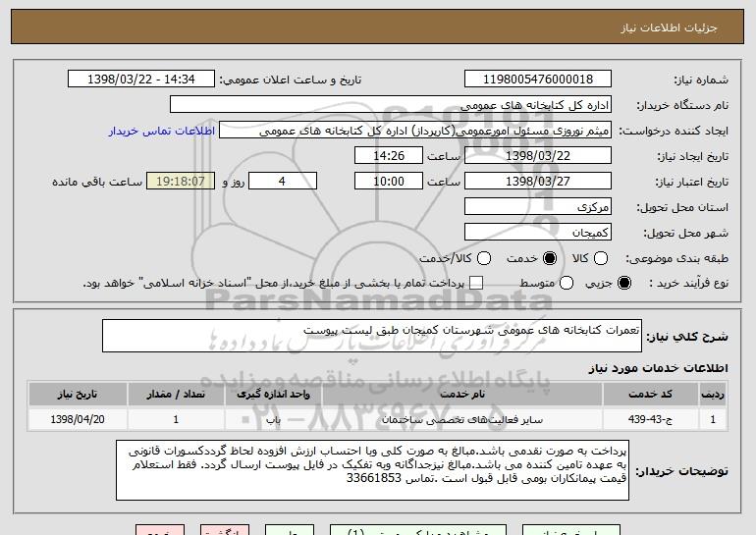Click the request creator name field

pos(415,131)
